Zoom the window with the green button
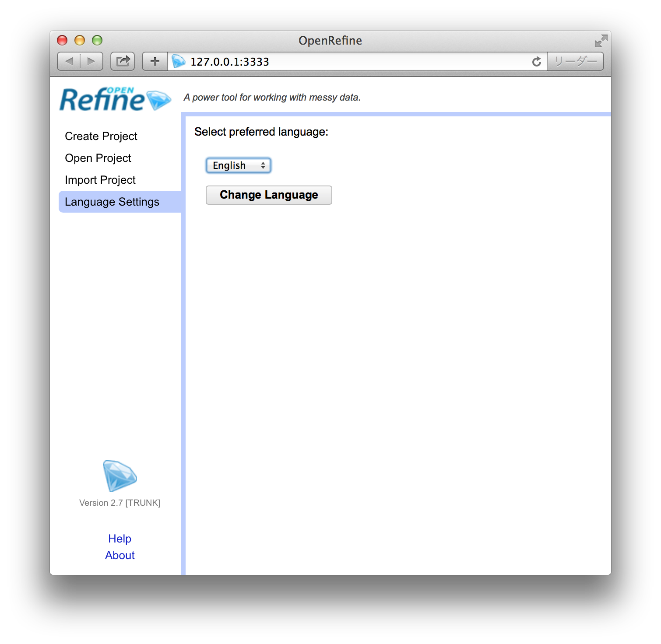The height and width of the screenshot is (644, 661). click(97, 40)
